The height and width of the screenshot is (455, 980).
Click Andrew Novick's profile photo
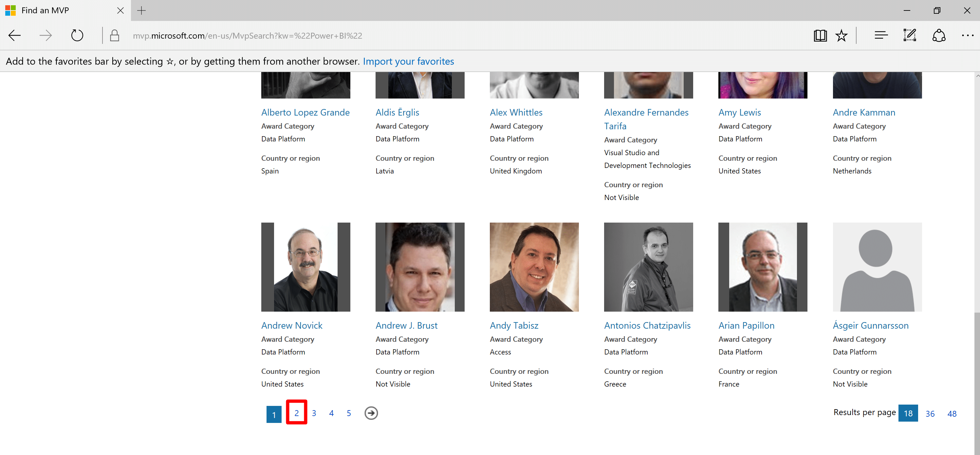click(x=305, y=267)
